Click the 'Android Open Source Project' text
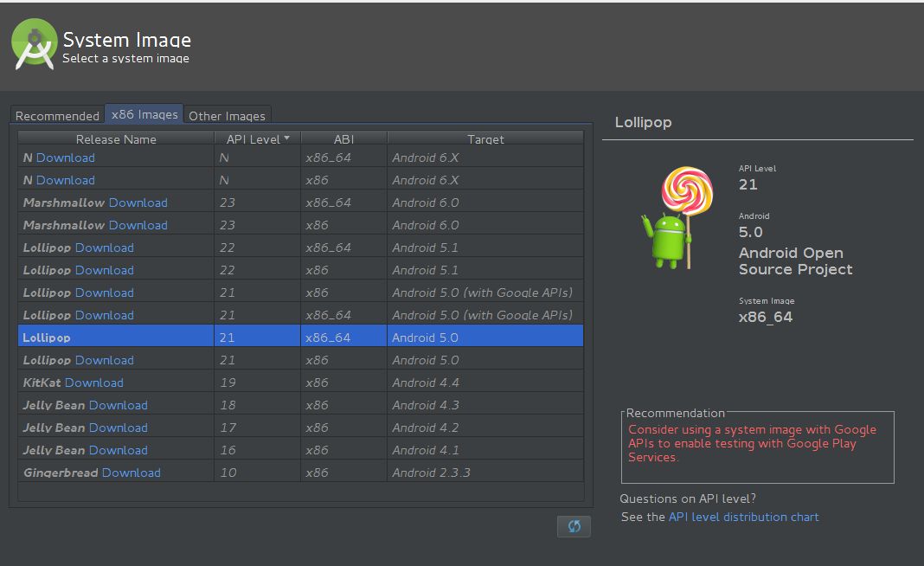 pyautogui.click(x=796, y=261)
